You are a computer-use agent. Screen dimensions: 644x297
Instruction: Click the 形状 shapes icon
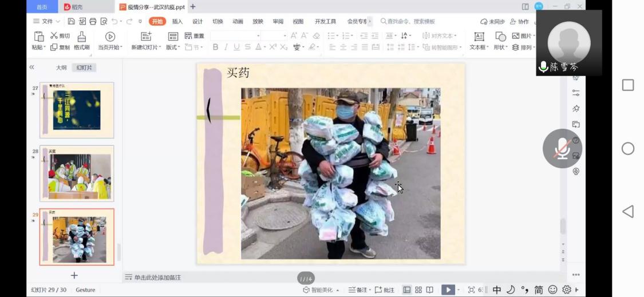(x=500, y=36)
